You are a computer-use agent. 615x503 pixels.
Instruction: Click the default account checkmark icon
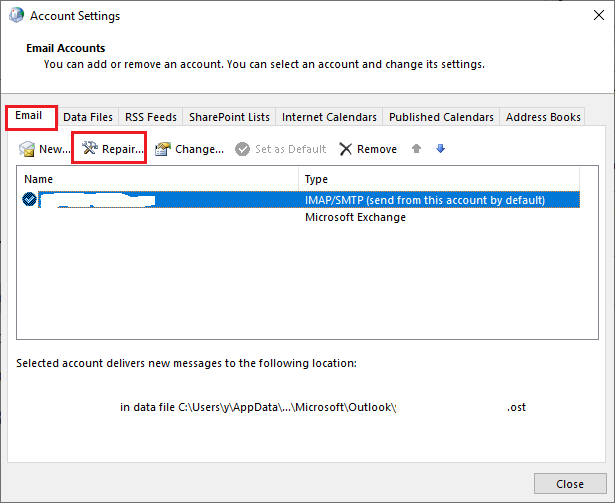(29, 199)
